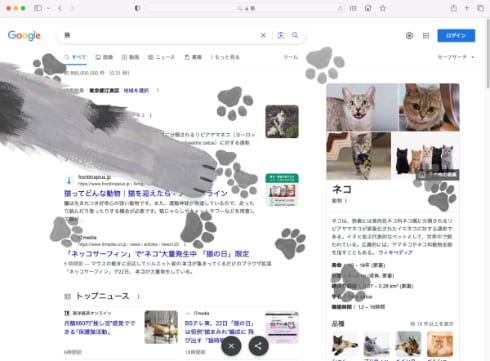
Task: Go back to the previous page
Action: (60, 8)
